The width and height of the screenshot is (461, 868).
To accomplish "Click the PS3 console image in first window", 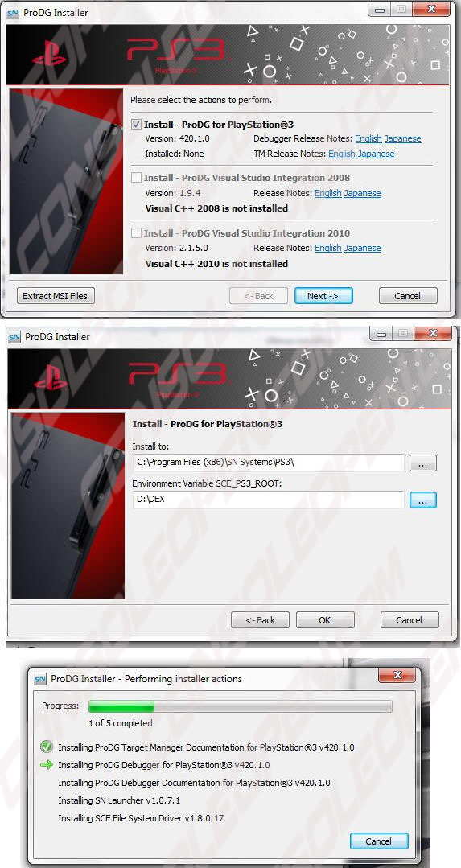I will 67,181.
